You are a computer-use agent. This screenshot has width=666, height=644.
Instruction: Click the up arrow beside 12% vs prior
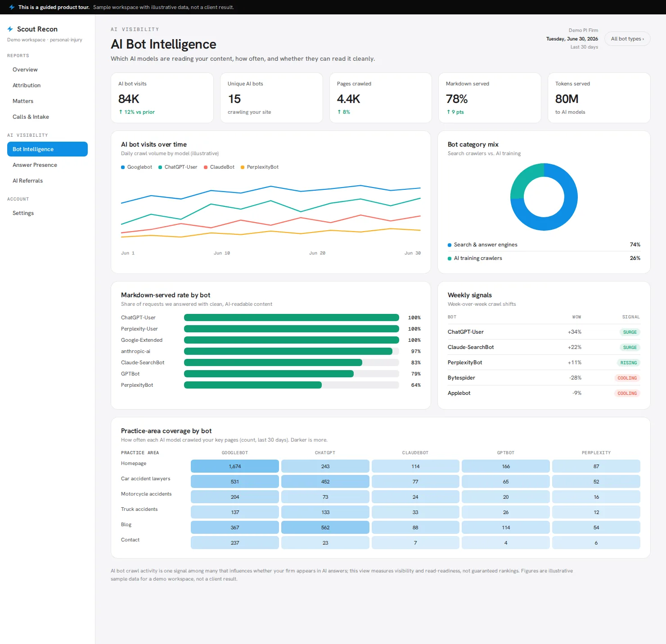[x=121, y=112]
